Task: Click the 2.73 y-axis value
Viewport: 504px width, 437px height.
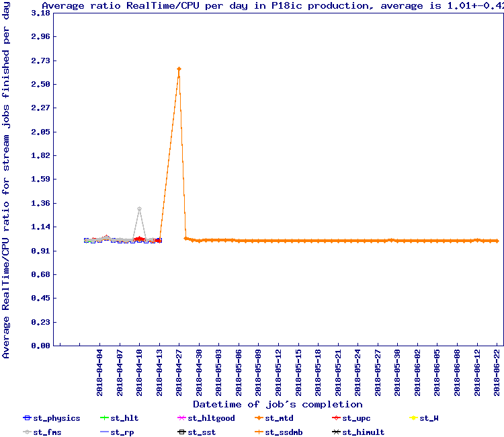Action: [x=40, y=61]
